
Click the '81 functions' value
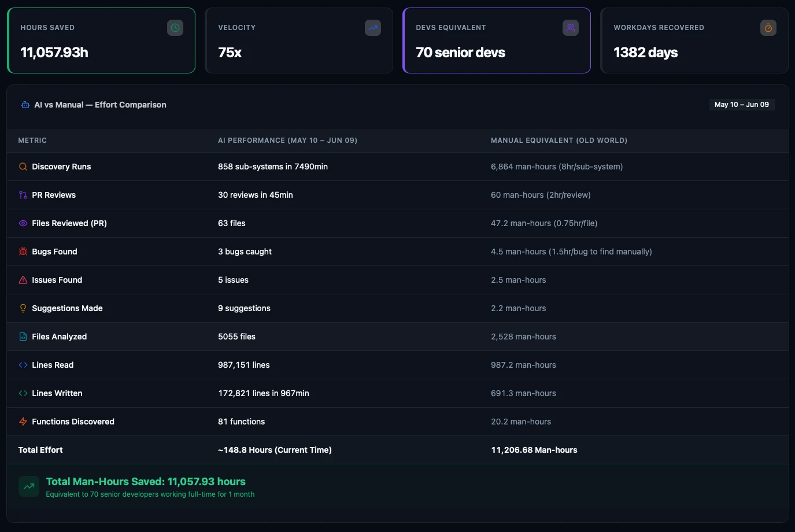[x=241, y=422]
